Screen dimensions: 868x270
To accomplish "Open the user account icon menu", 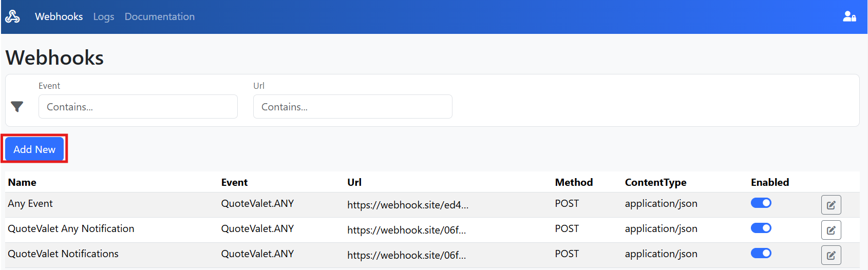I will coord(849,16).
